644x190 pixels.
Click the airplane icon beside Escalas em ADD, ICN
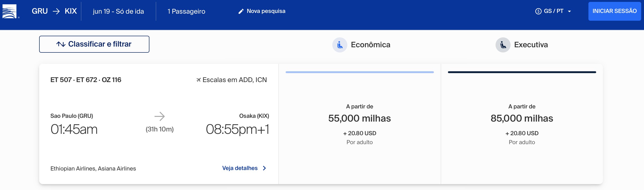tap(198, 80)
